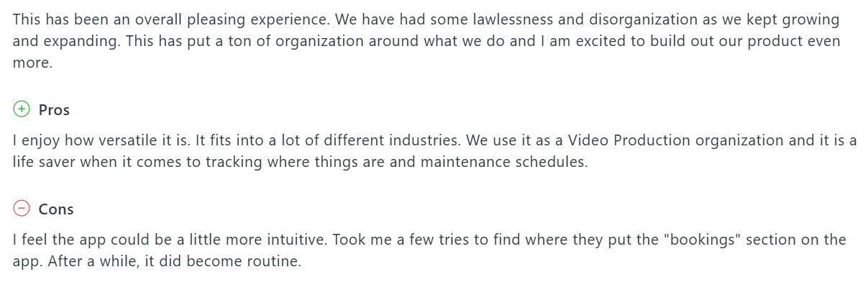
Task: Click the word "versatile" in the Pros text
Action: (117, 140)
